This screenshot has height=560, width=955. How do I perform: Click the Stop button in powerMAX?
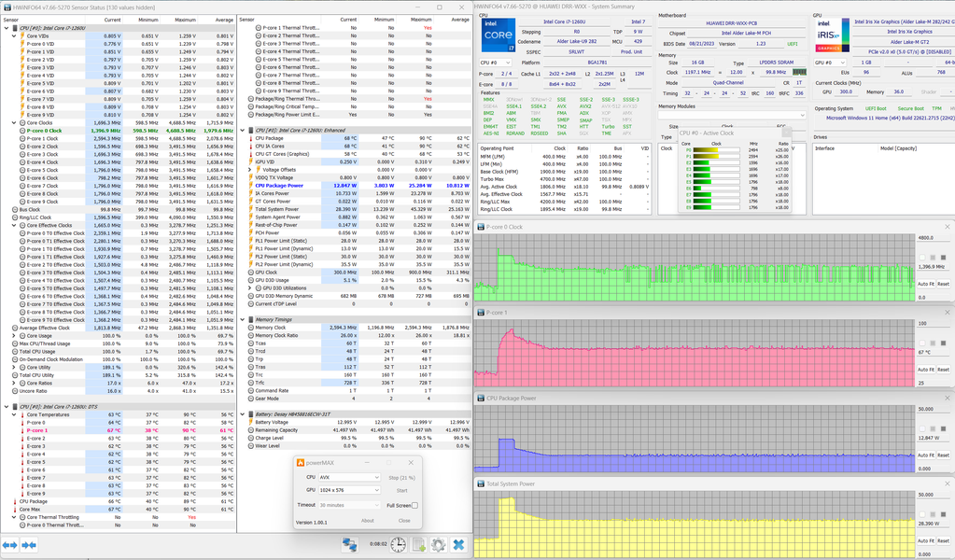coord(401,477)
